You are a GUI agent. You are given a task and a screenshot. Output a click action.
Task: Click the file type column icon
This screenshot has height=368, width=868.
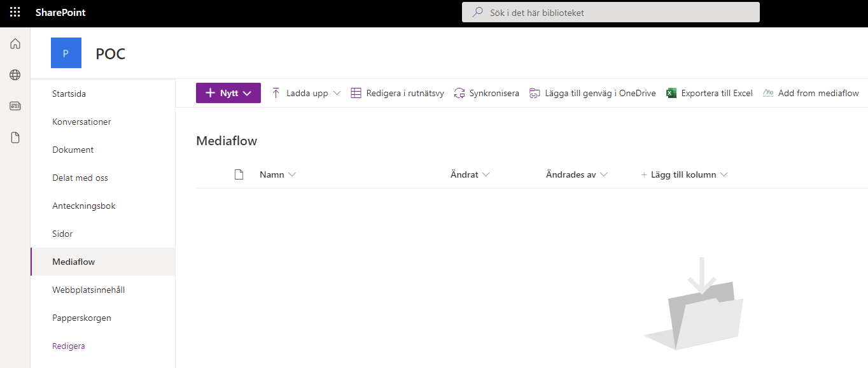click(239, 174)
